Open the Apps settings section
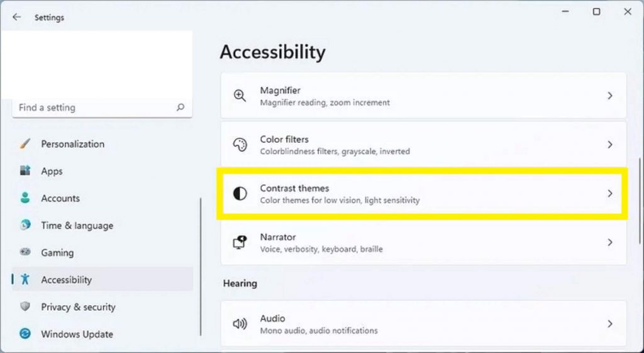 [x=52, y=171]
